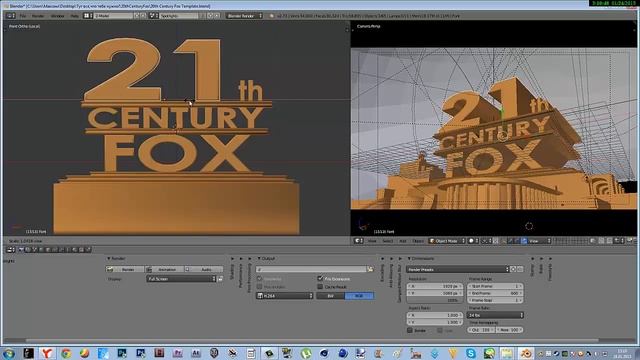Click the viewport shading icon
The height and width of the screenshot is (360, 640).
point(473,241)
